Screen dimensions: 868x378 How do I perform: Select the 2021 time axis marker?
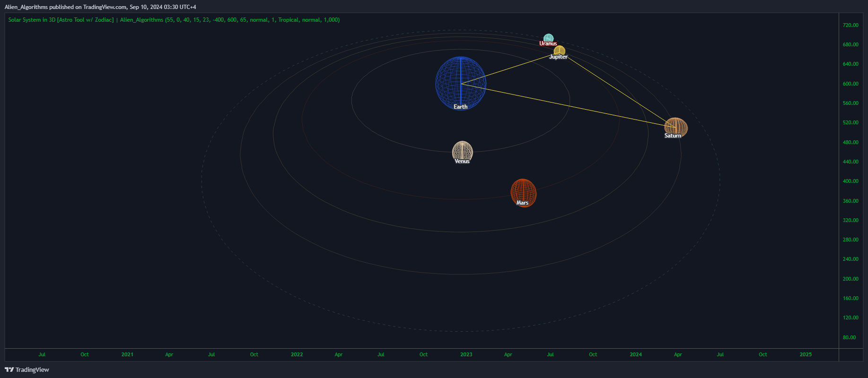coord(127,354)
